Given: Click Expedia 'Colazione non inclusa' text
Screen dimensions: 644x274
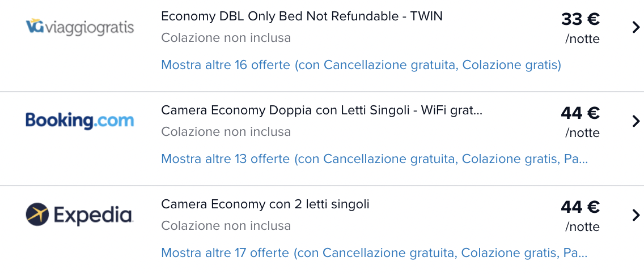Looking at the screenshot, I should [x=226, y=226].
